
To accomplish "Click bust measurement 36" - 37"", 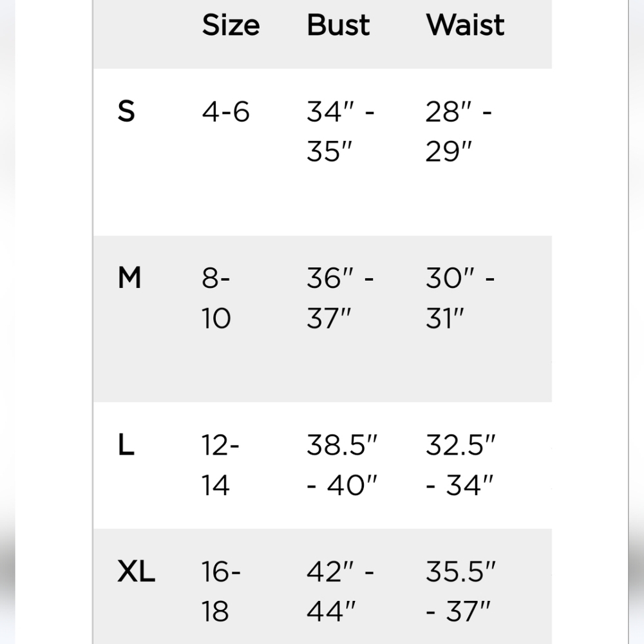I will pos(341,298).
